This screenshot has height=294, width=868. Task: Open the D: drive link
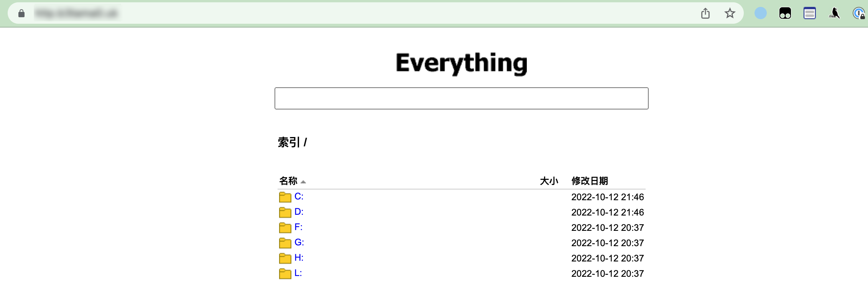click(299, 212)
